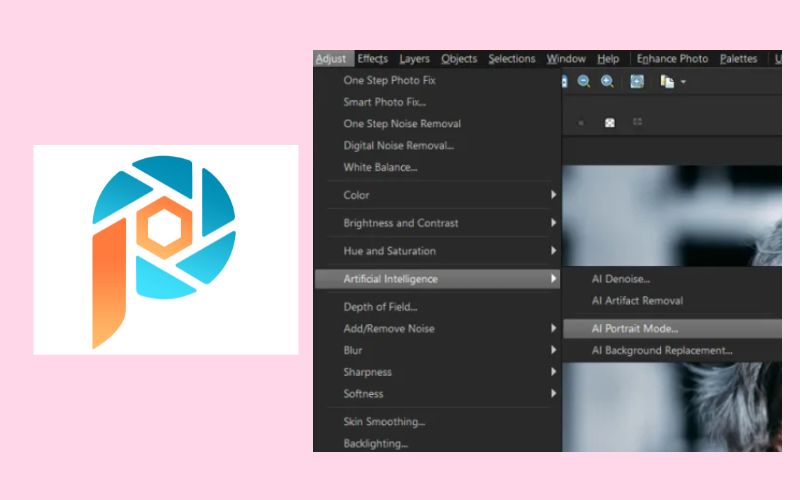
Task: Open the Help menu
Action: tap(608, 59)
